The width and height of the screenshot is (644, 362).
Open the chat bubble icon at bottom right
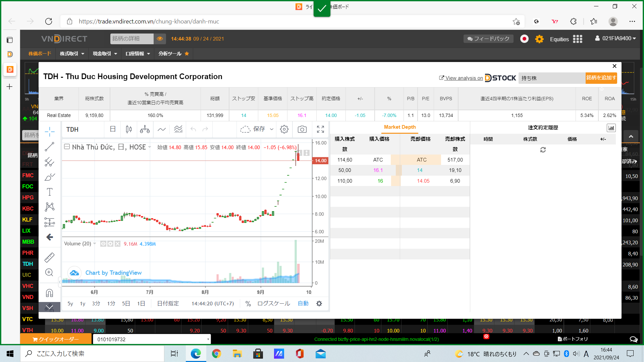coord(633,339)
